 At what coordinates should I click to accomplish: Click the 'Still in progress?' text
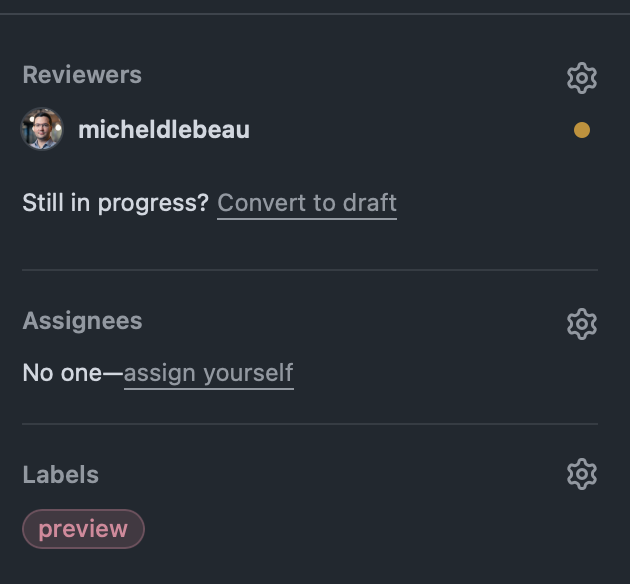(x=115, y=203)
